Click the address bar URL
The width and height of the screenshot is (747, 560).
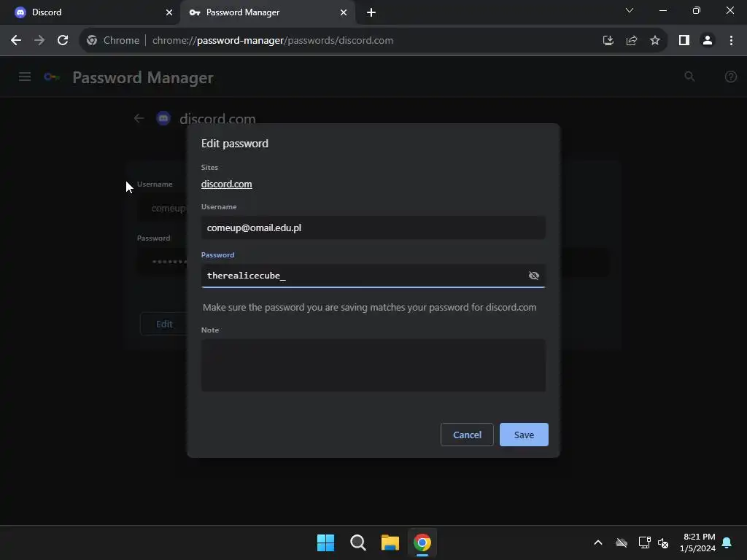(273, 41)
